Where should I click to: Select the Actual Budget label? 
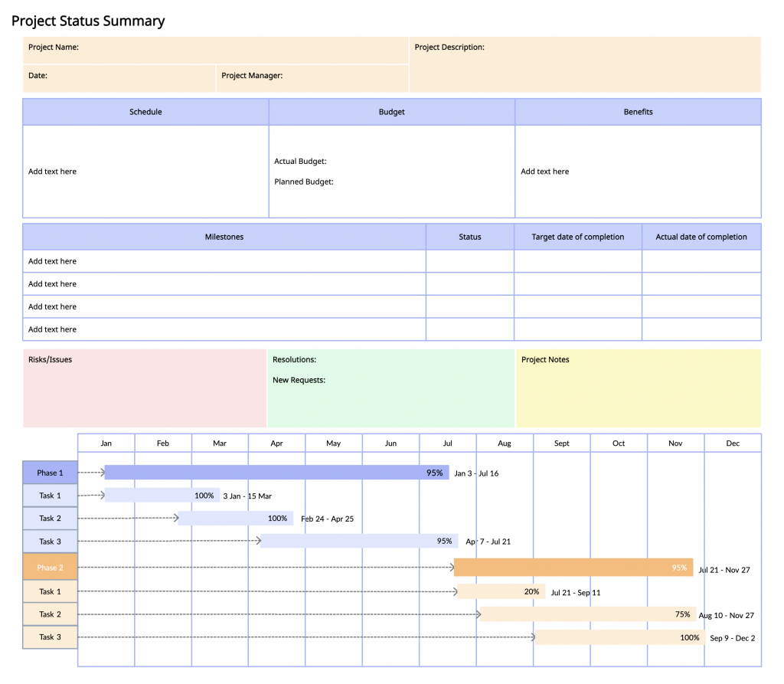[x=300, y=162]
